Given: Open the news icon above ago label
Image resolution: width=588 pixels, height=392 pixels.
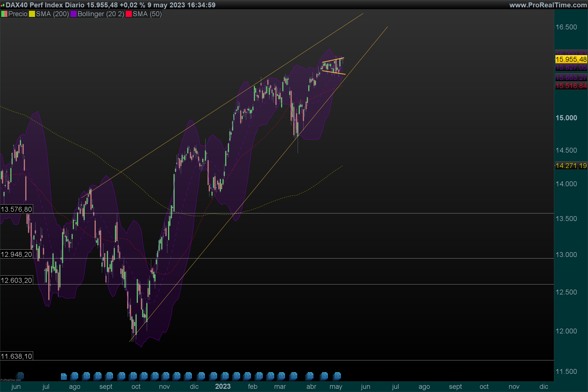Looking at the screenshot, I should (x=74, y=376).
